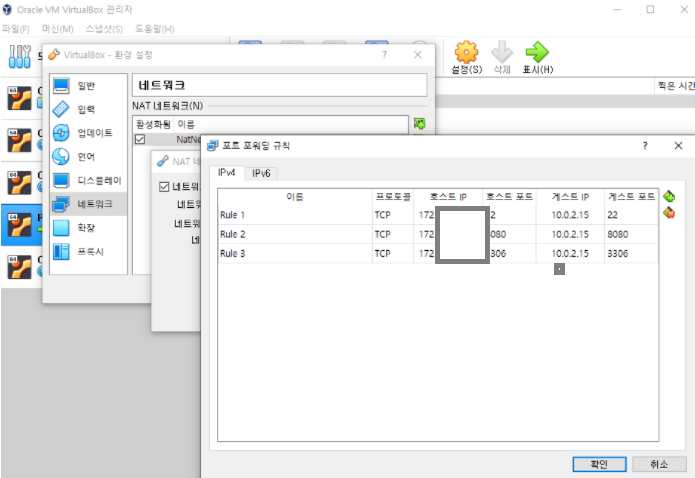The height and width of the screenshot is (478, 695).
Task: Select 확장 (Extensions) preferences category
Action: click(89, 227)
